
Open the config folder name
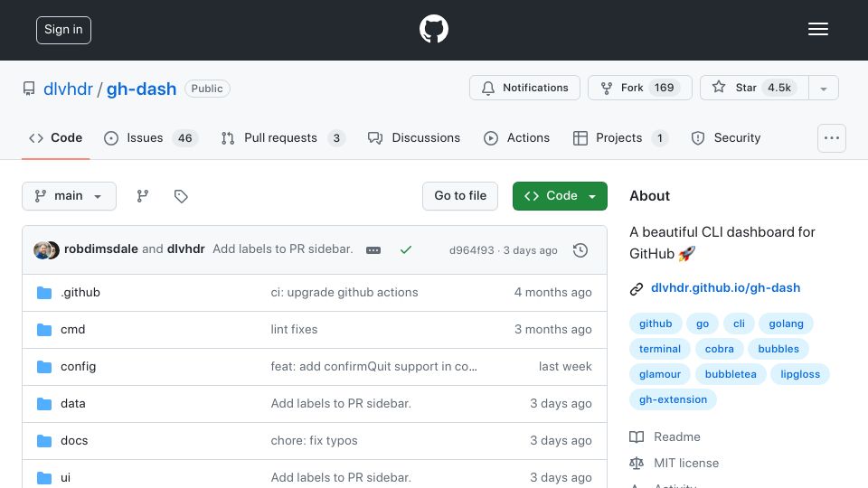pyautogui.click(x=78, y=366)
